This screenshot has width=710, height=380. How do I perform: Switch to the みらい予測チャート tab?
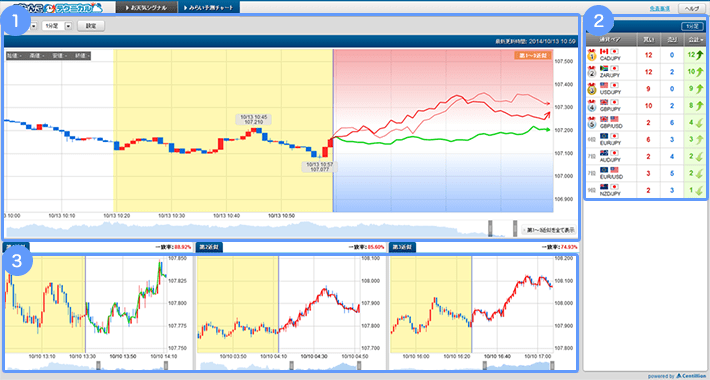coord(209,7)
